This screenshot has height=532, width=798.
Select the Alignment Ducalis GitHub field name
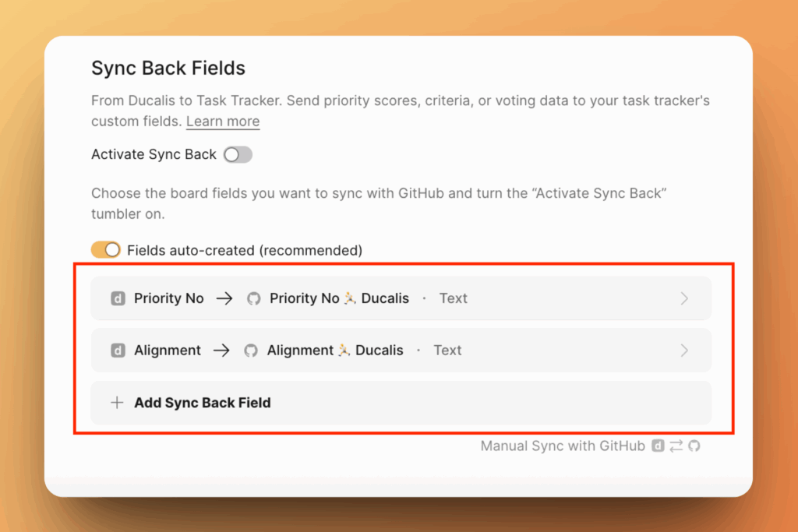coord(335,351)
